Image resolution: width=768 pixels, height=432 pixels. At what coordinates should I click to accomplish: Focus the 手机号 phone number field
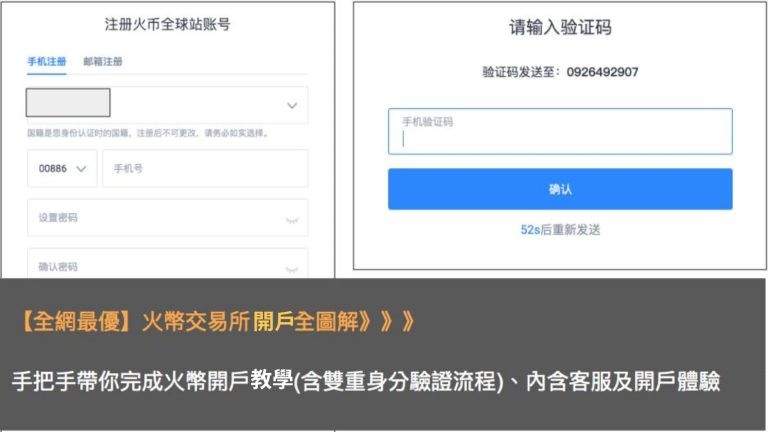click(x=205, y=168)
